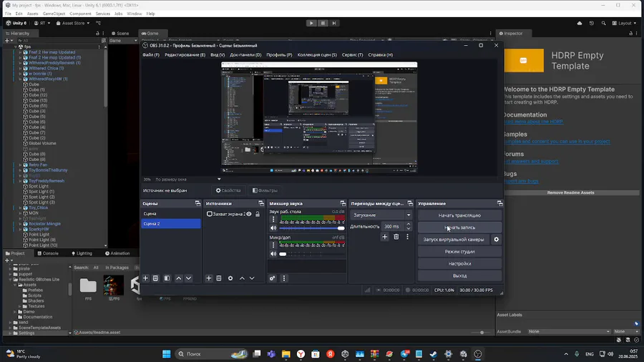Open OBS Сервис (T) menu
This screenshot has width=644, height=362.
[x=352, y=54]
